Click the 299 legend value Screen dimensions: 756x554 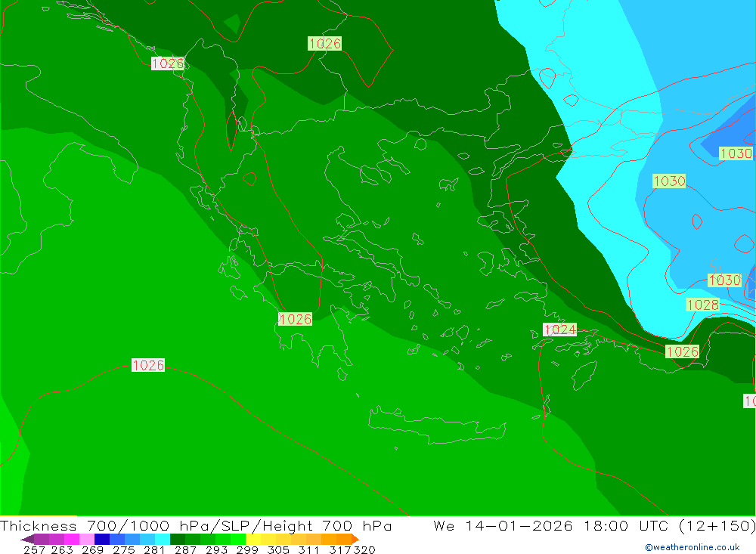point(247,549)
